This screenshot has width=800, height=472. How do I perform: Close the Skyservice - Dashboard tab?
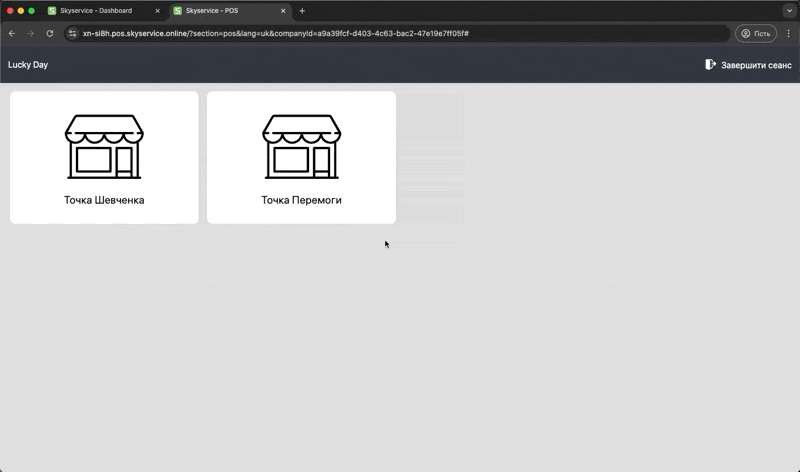157,11
